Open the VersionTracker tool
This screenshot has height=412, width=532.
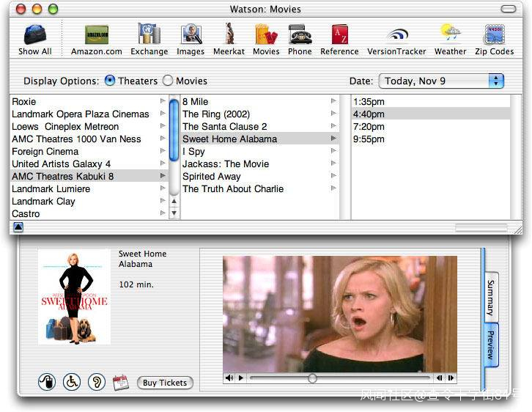(x=396, y=40)
